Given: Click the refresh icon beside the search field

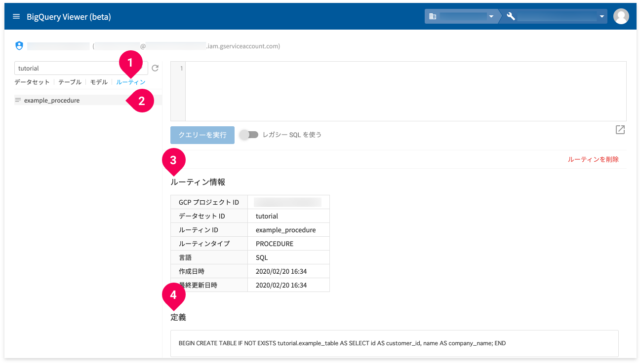Looking at the screenshot, I should (155, 68).
